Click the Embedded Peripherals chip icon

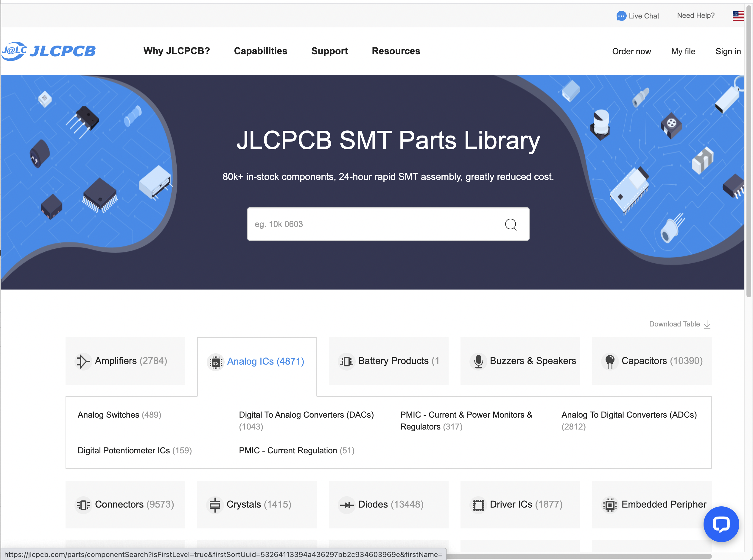(610, 505)
